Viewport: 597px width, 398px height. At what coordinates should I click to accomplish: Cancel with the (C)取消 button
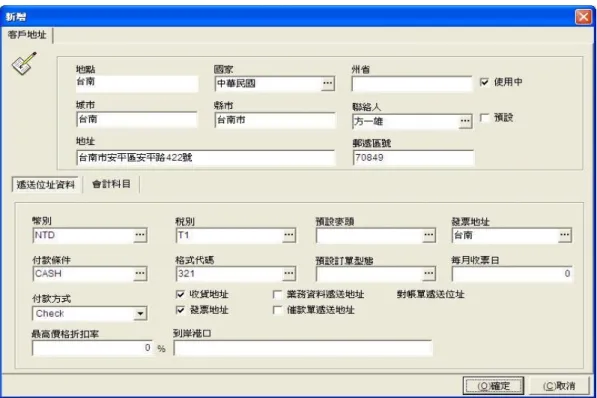pyautogui.click(x=559, y=386)
